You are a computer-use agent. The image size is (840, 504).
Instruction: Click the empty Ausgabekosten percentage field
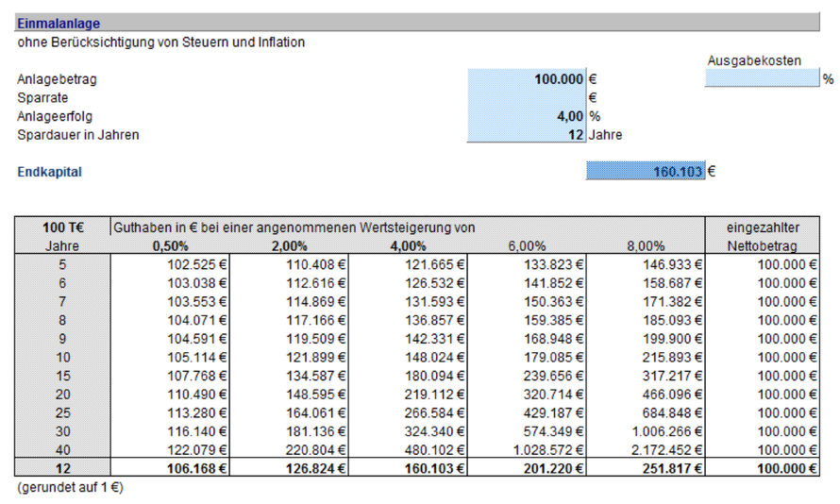(762, 79)
